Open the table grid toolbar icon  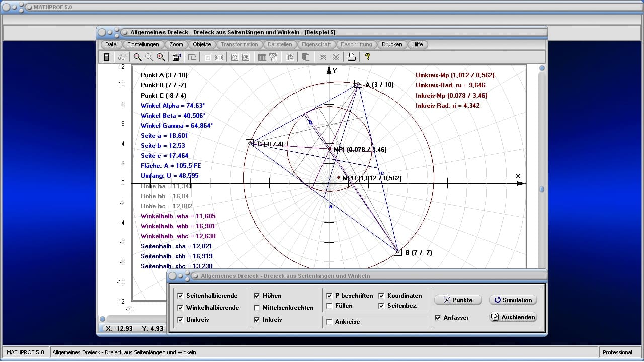coord(262,57)
